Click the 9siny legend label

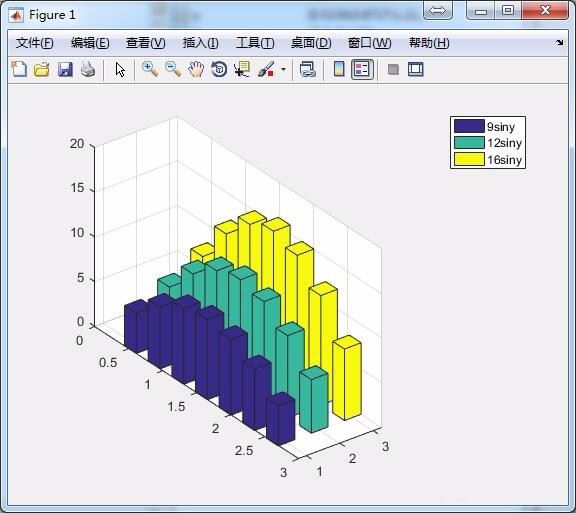(501, 127)
